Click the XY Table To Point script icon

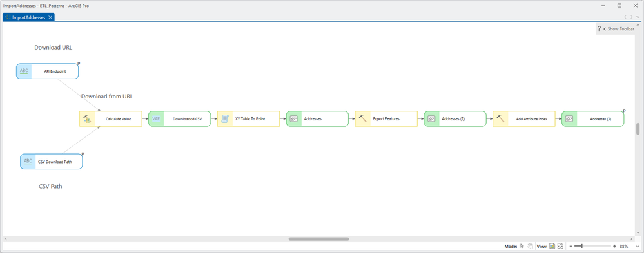[x=225, y=119]
